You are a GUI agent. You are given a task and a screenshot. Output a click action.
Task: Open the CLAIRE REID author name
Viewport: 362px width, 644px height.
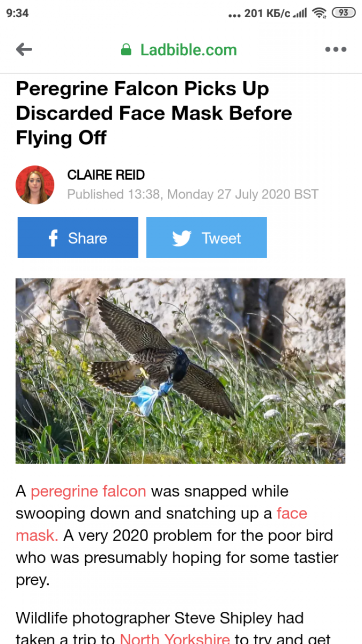(106, 175)
